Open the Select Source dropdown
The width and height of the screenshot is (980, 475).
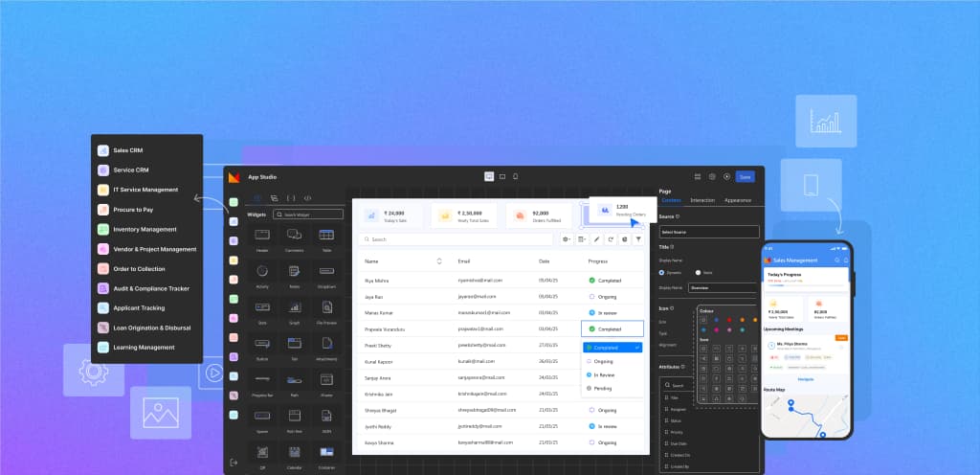[708, 232]
